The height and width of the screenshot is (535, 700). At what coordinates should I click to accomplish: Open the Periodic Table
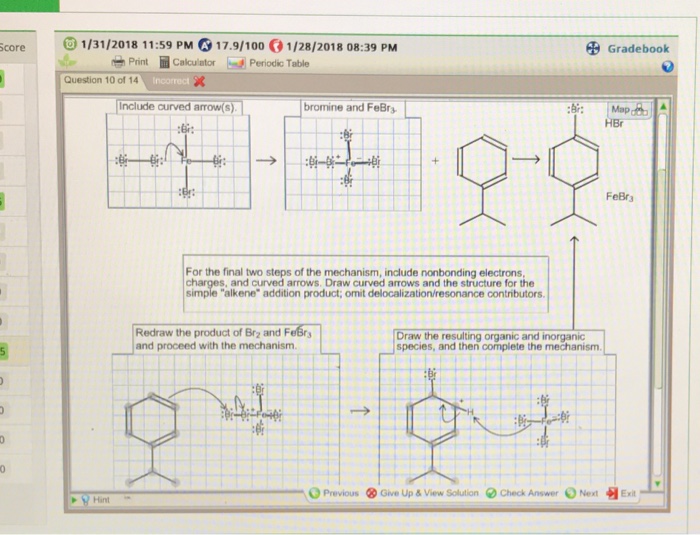268,63
